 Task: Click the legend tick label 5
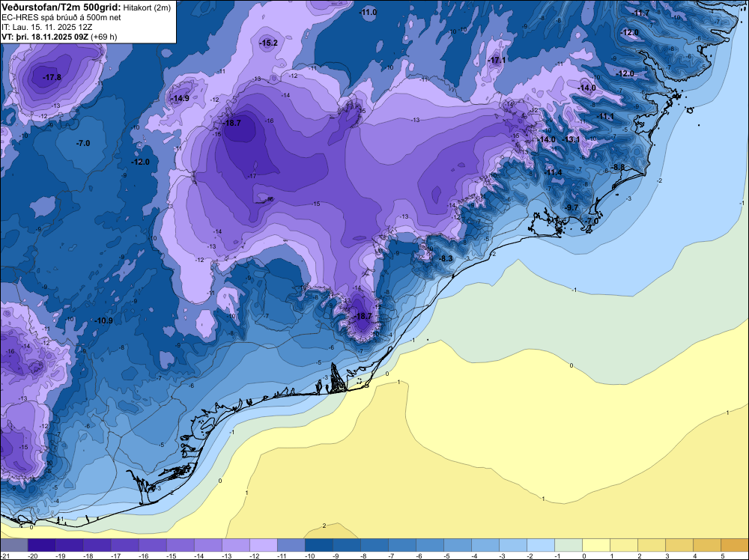(x=722, y=556)
